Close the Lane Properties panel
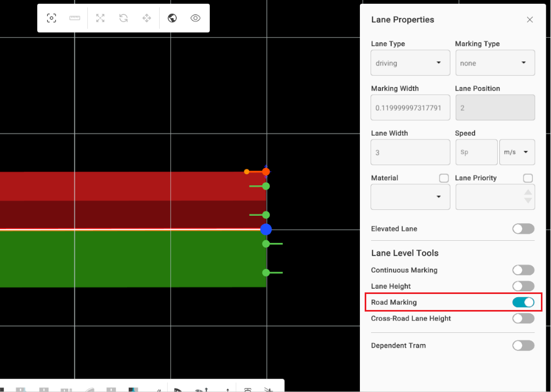551x392 pixels. click(530, 20)
